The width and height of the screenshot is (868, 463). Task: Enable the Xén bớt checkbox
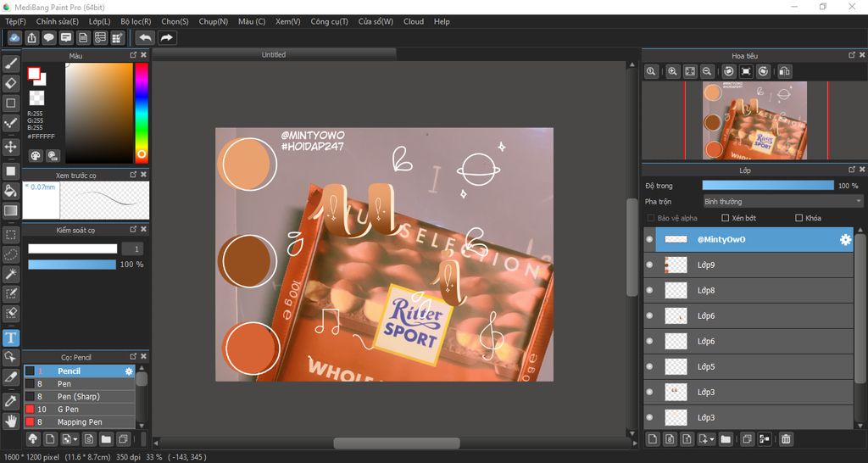pos(726,218)
